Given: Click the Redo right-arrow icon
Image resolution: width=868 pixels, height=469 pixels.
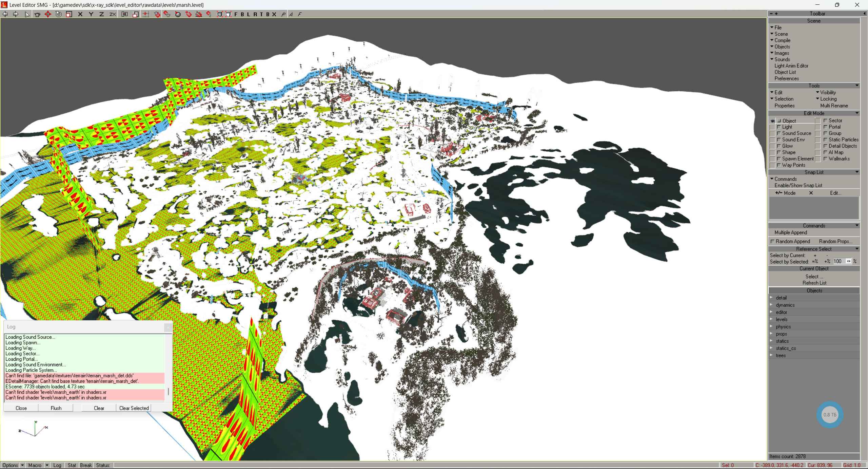Looking at the screenshot, I should 16,14.
